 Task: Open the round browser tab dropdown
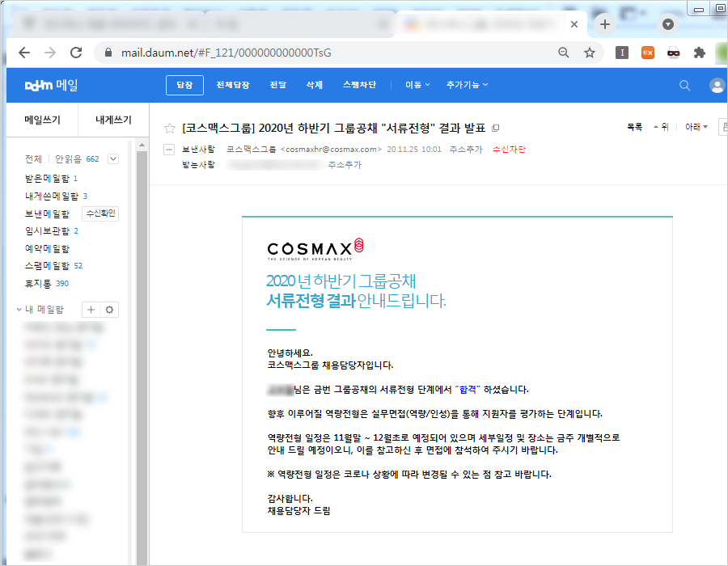(668, 24)
